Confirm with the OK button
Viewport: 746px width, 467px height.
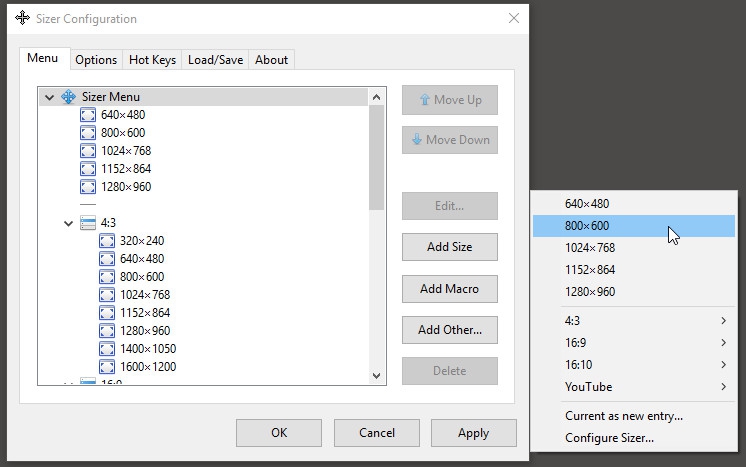click(279, 433)
